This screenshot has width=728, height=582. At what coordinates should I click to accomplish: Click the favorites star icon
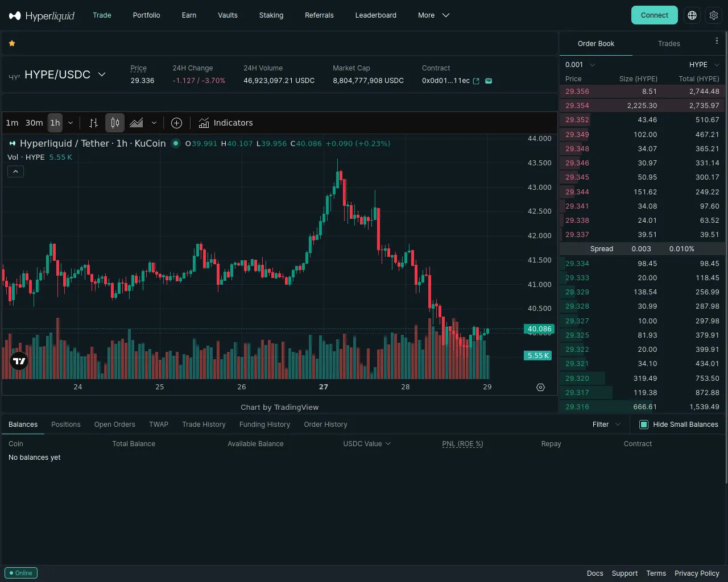point(12,43)
